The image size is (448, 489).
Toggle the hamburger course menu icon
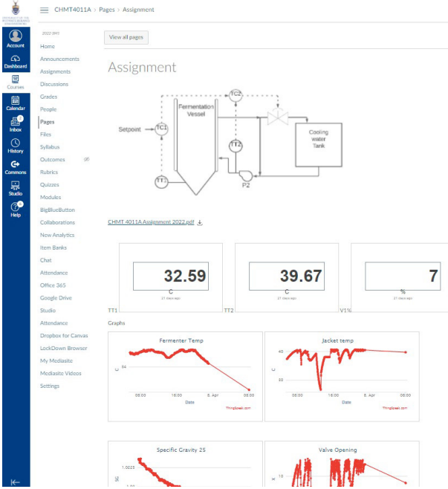(x=44, y=10)
